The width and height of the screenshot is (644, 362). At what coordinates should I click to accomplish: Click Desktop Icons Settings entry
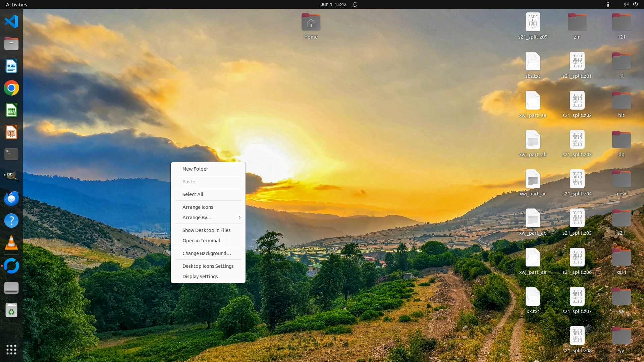208,266
